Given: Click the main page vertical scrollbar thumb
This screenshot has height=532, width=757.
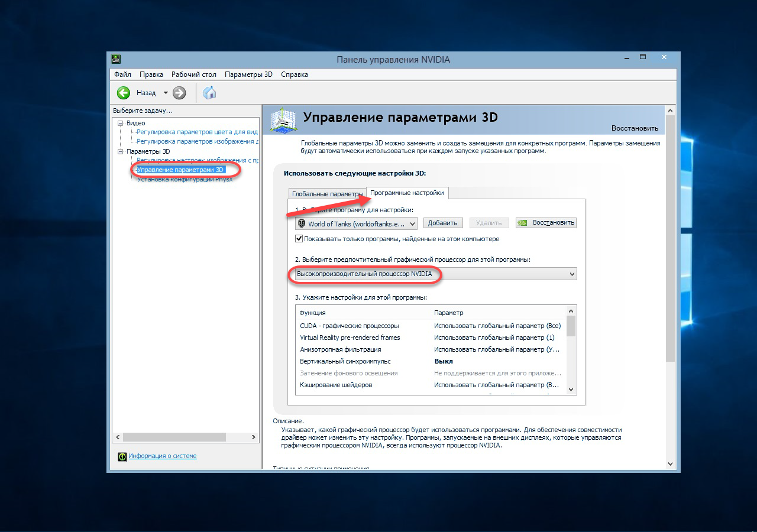Looking at the screenshot, I should point(670,238).
